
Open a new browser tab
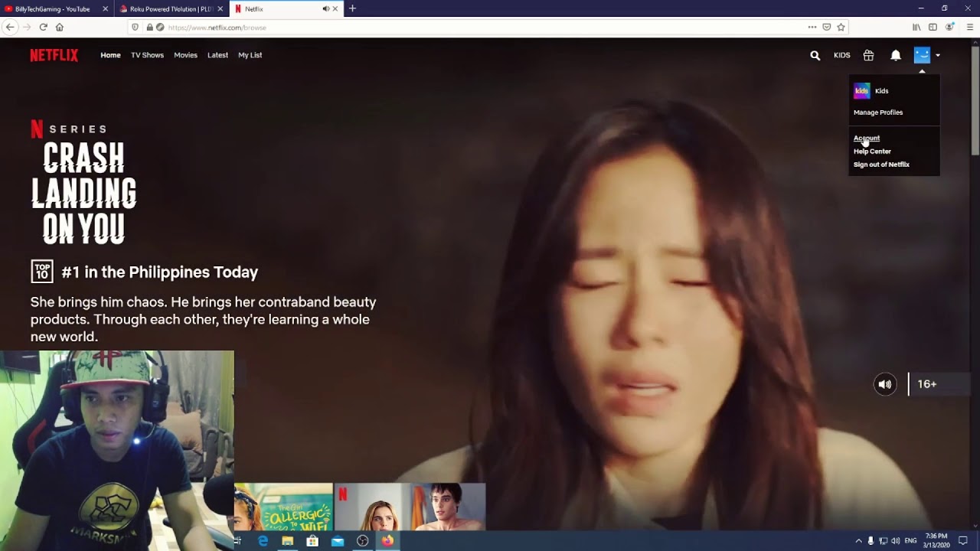[x=352, y=8]
